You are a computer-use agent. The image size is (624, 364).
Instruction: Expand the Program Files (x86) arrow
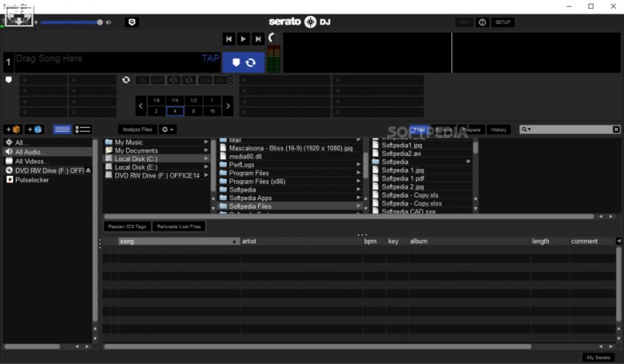[x=358, y=181]
